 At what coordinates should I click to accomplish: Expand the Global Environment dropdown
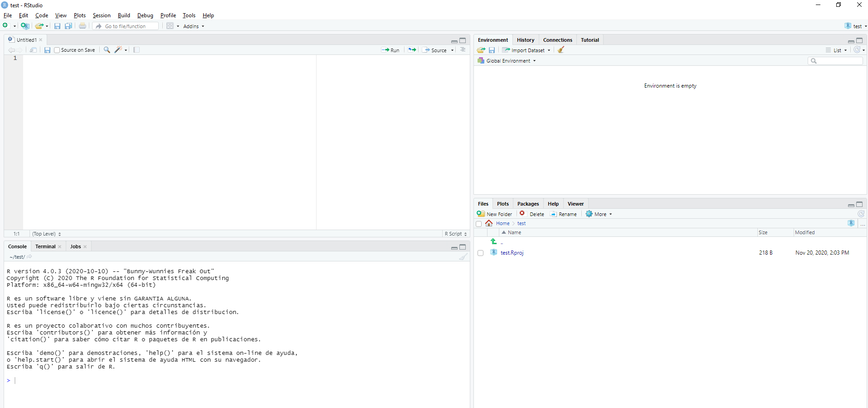pyautogui.click(x=508, y=61)
